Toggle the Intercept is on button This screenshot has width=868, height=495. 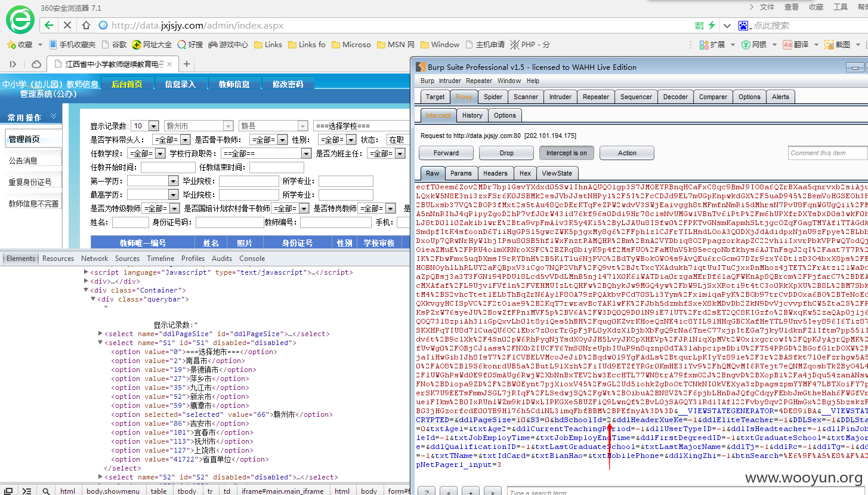(x=567, y=153)
